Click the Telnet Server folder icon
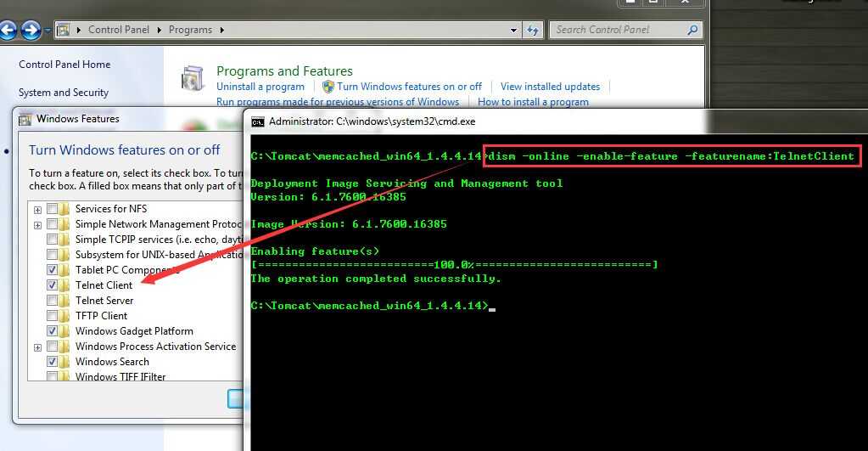Viewport: 868px width, 451px height. [x=64, y=301]
